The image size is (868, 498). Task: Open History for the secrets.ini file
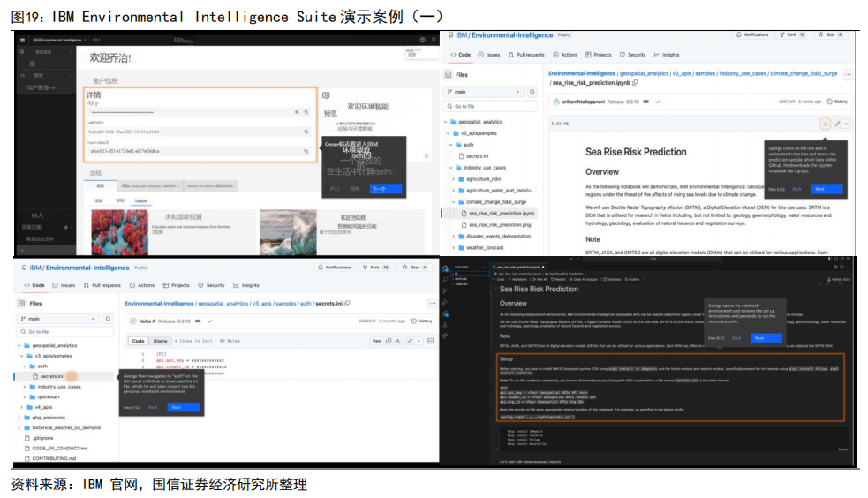point(422,321)
